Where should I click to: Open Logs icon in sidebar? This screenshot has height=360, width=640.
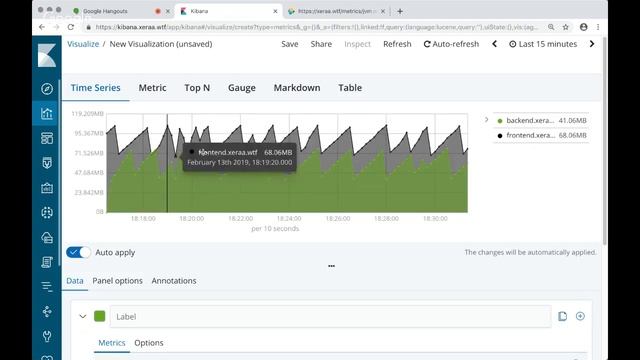pos(47,262)
